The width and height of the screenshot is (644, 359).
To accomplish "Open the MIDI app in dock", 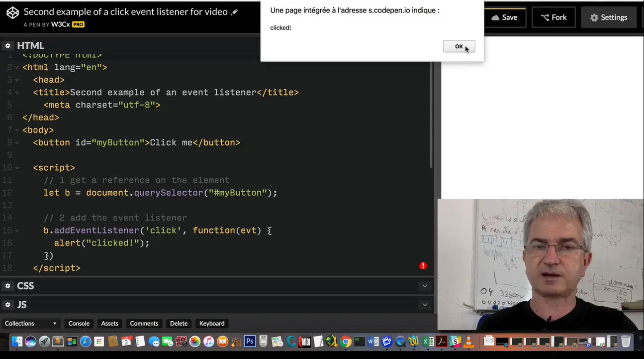I will tap(304, 342).
